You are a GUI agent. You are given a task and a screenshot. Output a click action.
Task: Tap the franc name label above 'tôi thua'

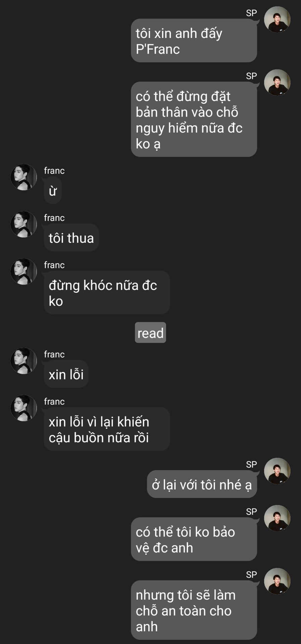pyautogui.click(x=54, y=218)
